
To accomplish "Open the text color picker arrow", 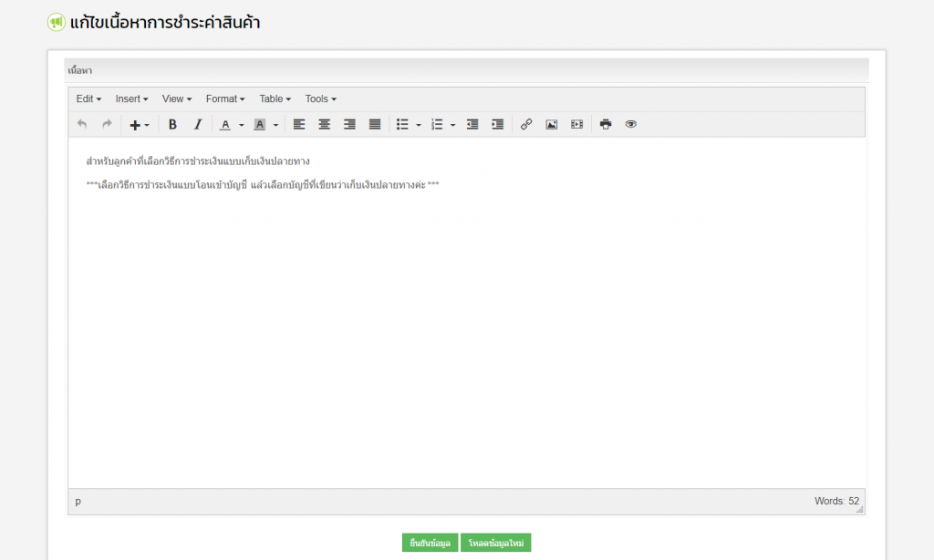I will tap(242, 125).
